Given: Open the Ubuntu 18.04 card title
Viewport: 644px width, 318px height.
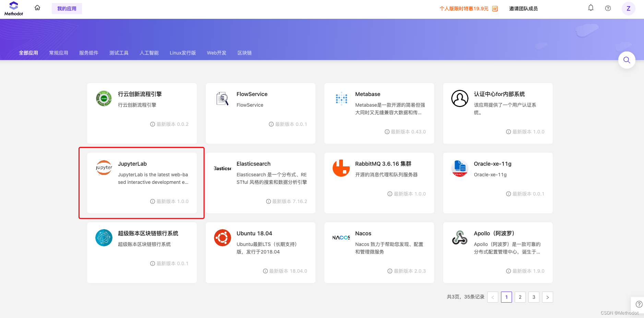Looking at the screenshot, I should [x=254, y=233].
